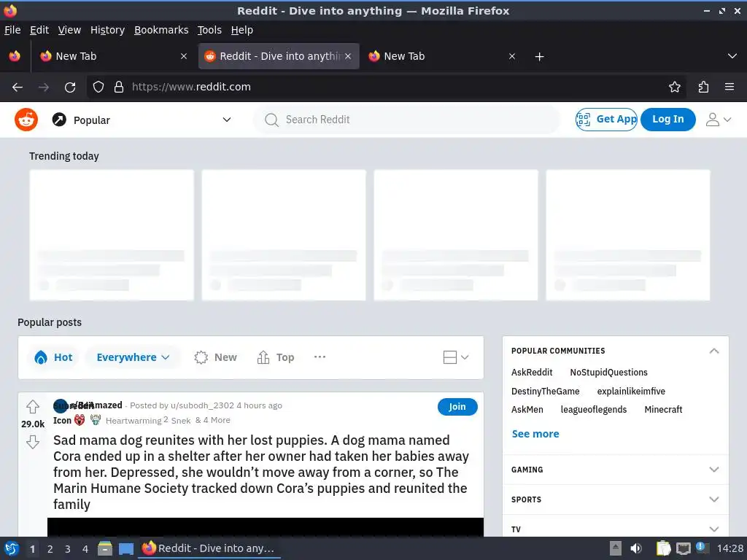
Task: Expand the TV section
Action: pyautogui.click(x=616, y=528)
